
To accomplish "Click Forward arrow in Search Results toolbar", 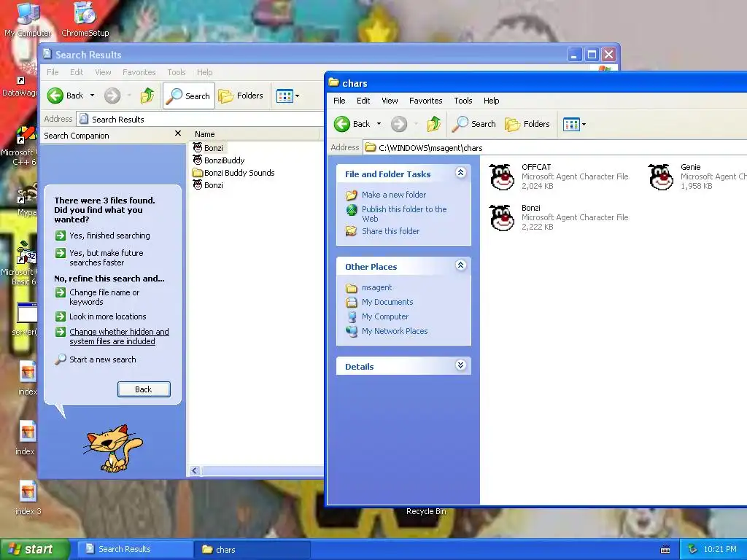I will [112, 96].
